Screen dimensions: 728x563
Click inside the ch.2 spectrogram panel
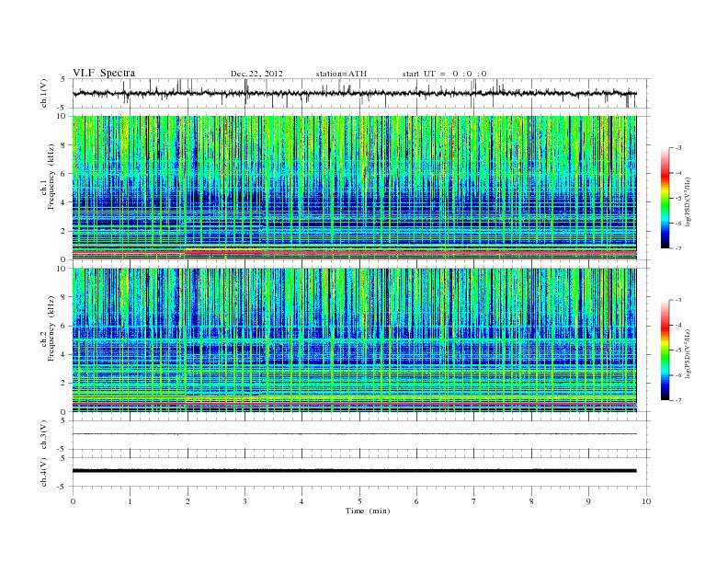tap(358, 339)
